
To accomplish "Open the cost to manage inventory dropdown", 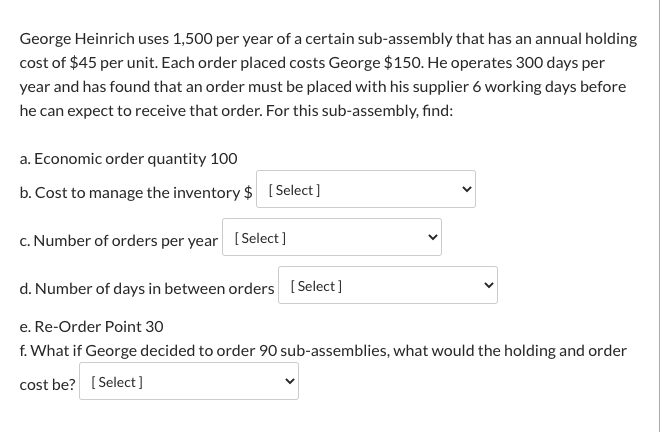I will [366, 189].
